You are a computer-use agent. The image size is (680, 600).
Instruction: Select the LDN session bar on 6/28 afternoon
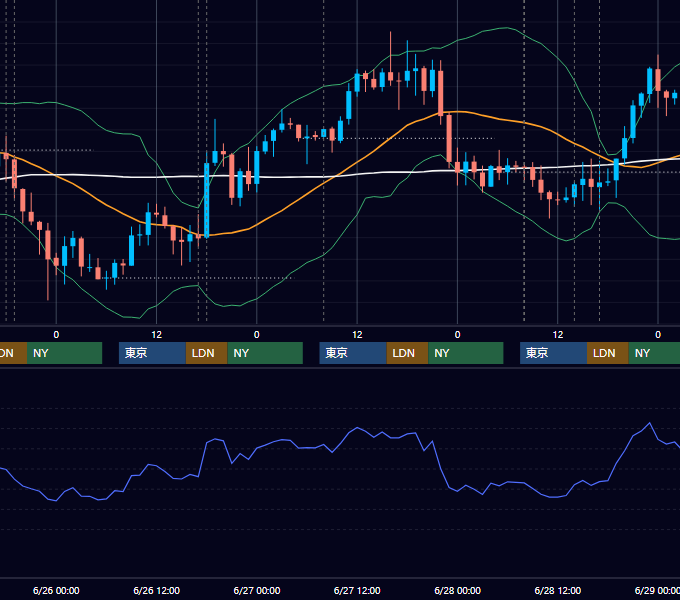click(x=608, y=353)
